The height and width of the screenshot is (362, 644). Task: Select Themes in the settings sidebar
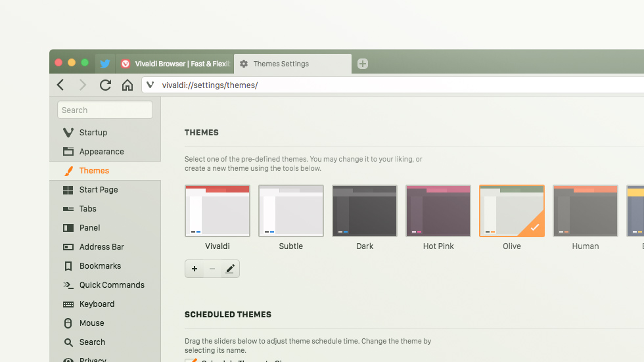pyautogui.click(x=104, y=171)
